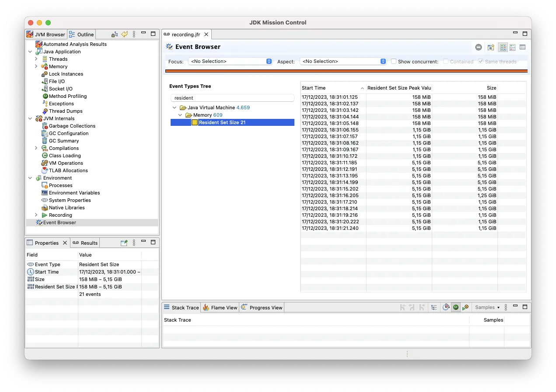Click the tree view icon in Stack Trace toolbar

[x=434, y=308]
